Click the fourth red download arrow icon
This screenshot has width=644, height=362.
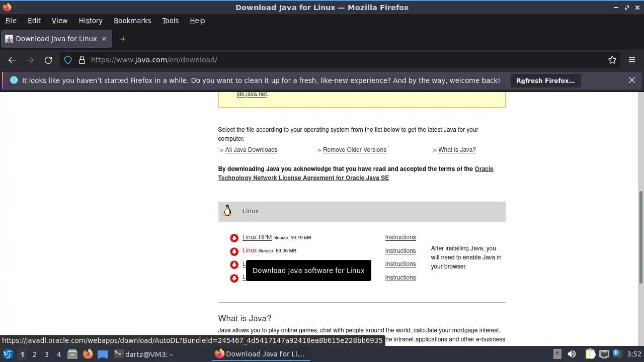234,278
